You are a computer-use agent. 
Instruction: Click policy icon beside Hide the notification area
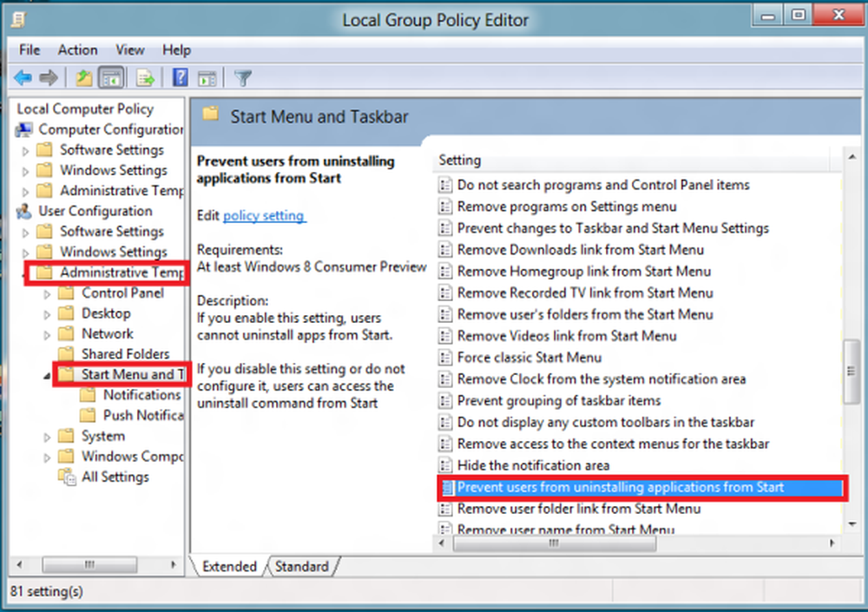click(445, 465)
